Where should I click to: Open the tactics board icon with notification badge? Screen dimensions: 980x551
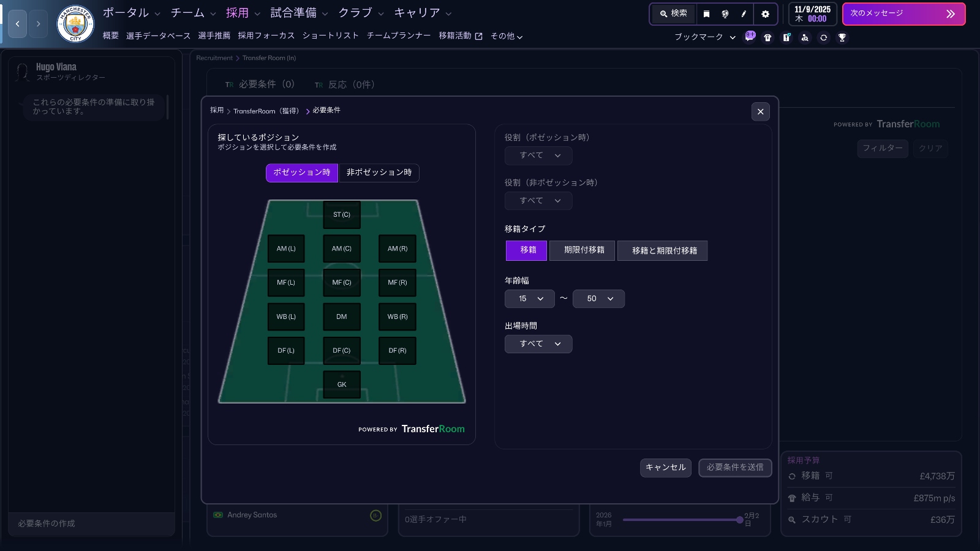tap(787, 37)
